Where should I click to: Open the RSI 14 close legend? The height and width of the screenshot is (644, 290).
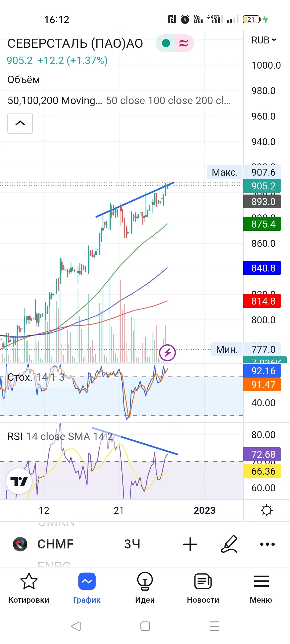[x=60, y=437]
